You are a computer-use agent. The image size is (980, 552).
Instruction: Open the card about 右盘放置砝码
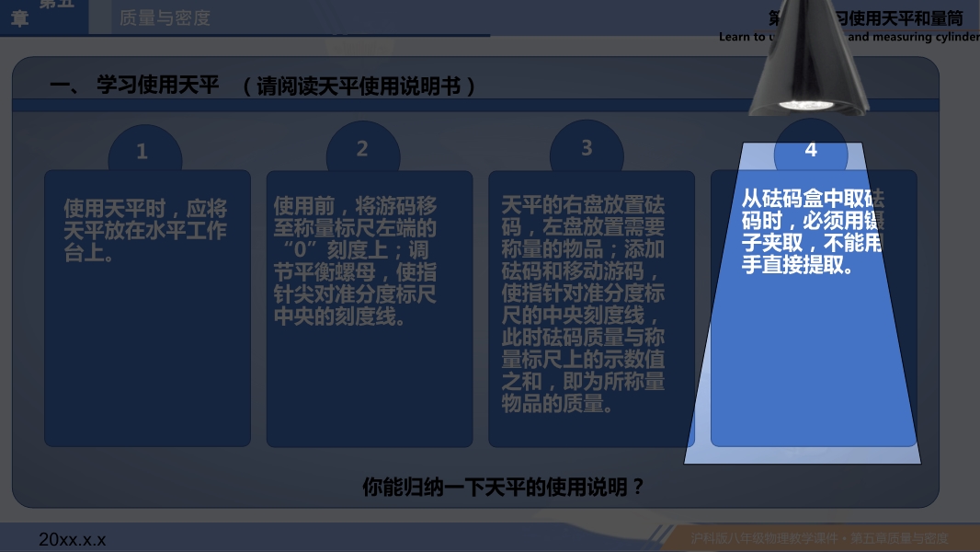click(x=583, y=304)
